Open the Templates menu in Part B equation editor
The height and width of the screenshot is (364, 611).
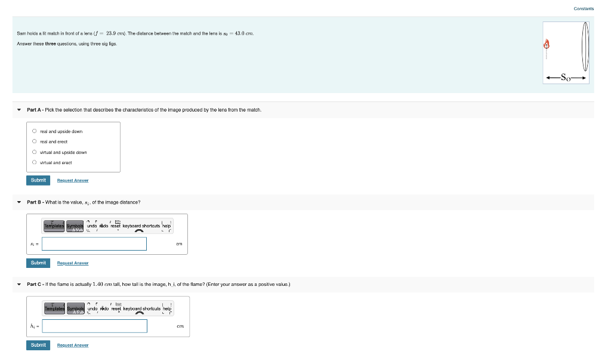[54, 226]
